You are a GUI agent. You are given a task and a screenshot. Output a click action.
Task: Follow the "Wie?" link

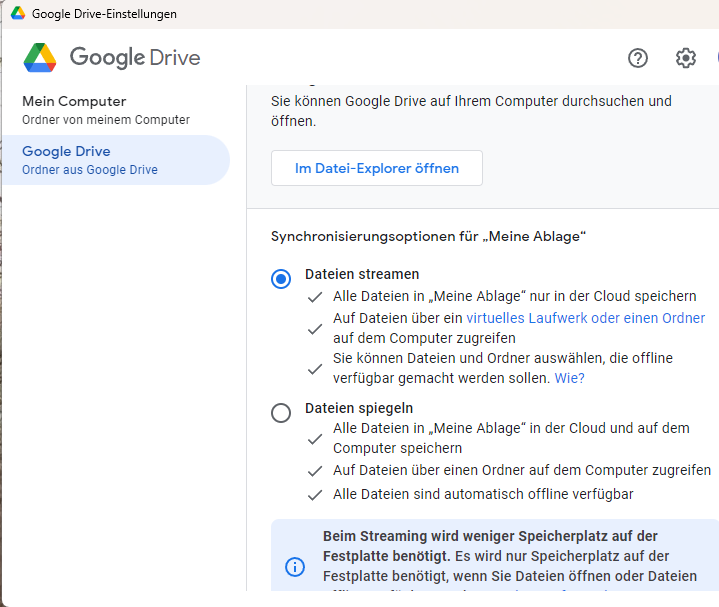pyautogui.click(x=569, y=378)
